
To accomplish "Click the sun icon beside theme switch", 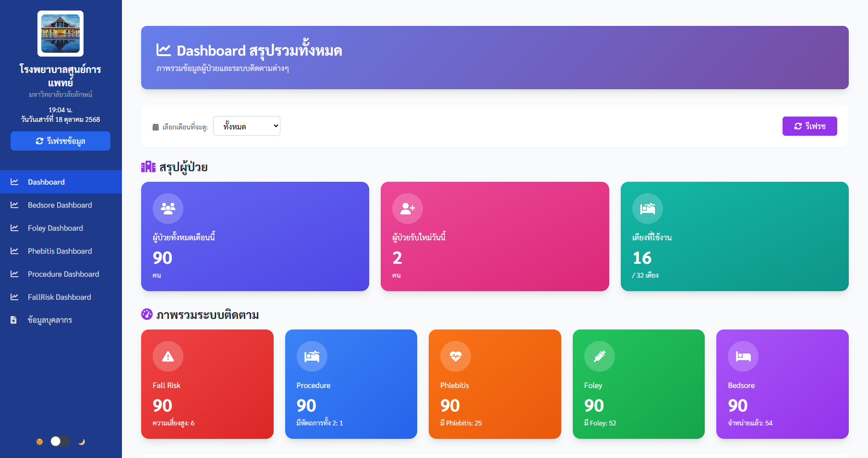I will tap(39, 442).
